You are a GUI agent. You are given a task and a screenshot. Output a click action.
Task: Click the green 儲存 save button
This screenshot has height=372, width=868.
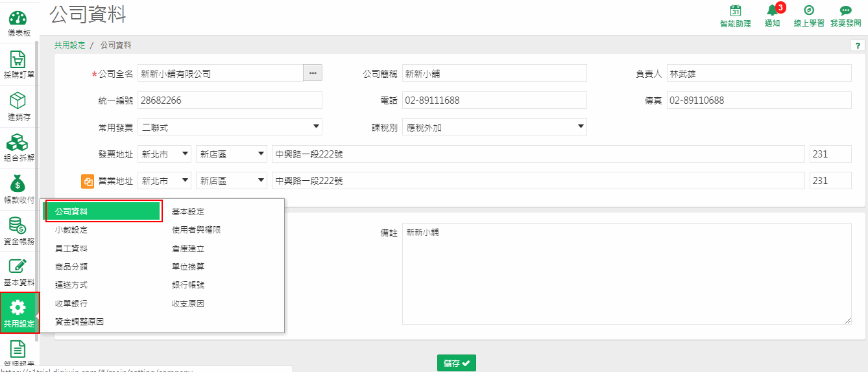pyautogui.click(x=457, y=363)
